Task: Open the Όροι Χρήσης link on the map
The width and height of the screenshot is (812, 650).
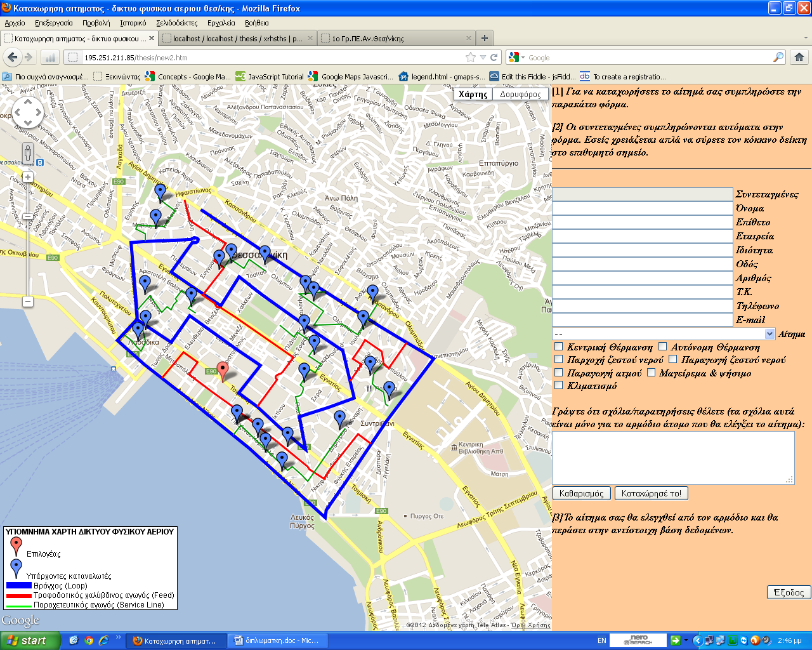Action: coord(531,625)
